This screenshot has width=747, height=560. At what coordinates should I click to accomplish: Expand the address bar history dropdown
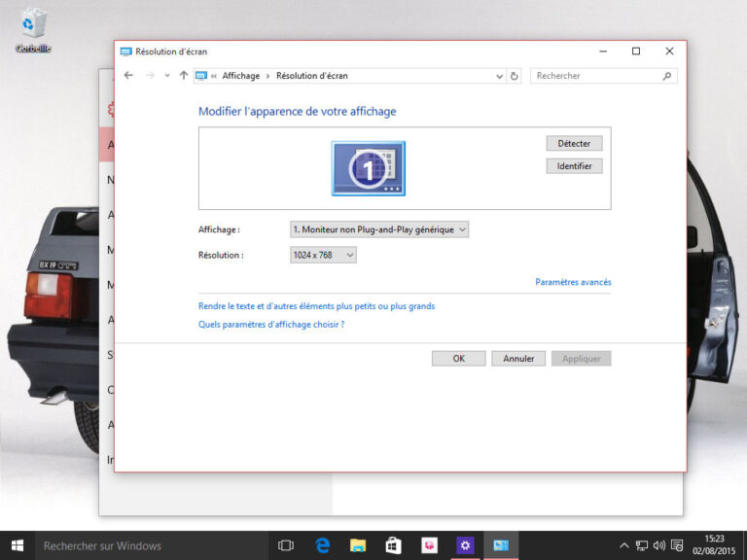click(x=500, y=76)
